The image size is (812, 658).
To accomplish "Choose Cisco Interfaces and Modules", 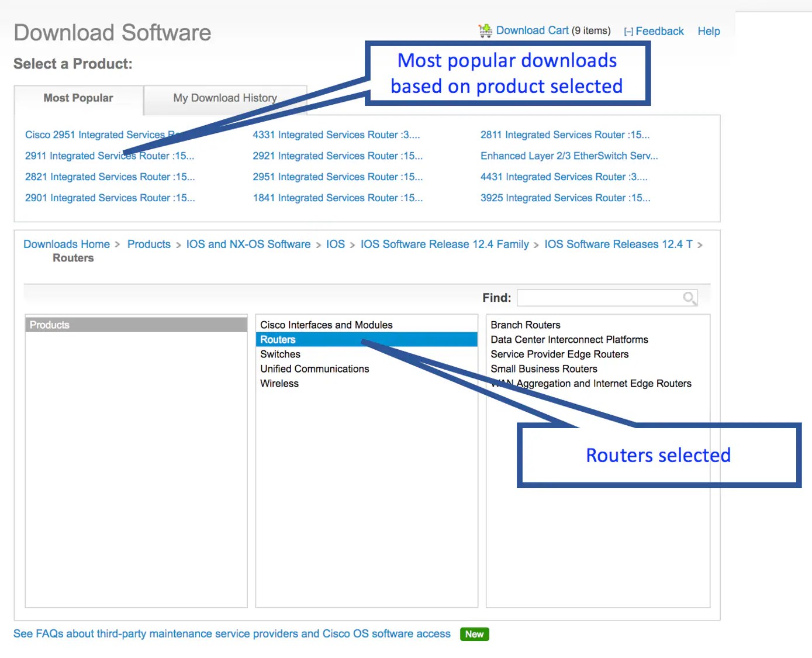I will point(326,325).
